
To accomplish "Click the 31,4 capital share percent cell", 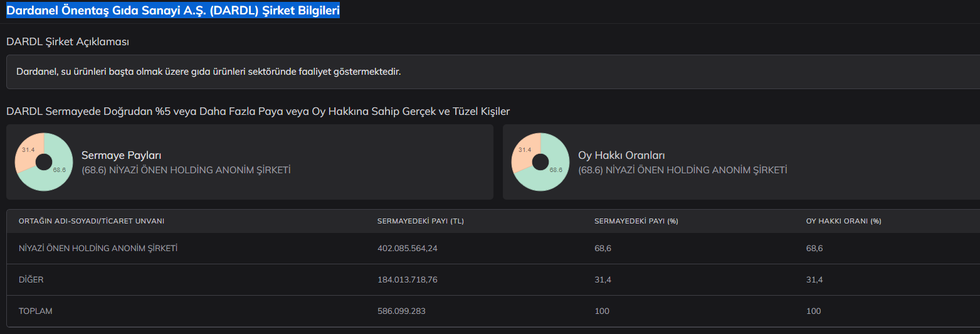I will pos(602,280).
